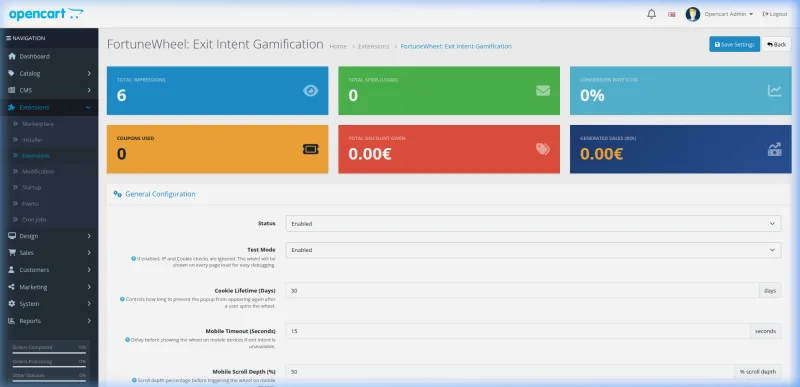Click the Extensions puzzle icon
The width and height of the screenshot is (800, 387).
click(x=12, y=108)
